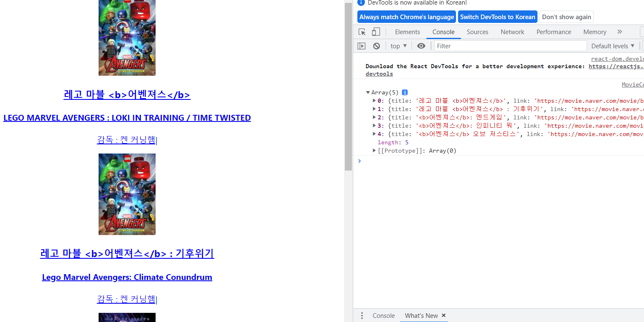This screenshot has height=322, width=644.
Task: Focus the console Filter input field
Action: (510, 46)
